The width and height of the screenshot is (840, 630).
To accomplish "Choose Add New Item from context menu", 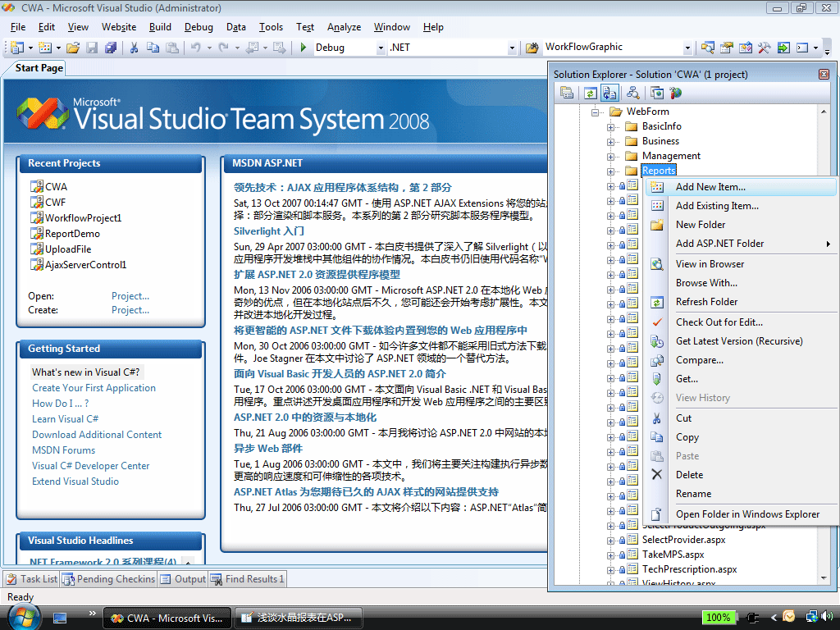I will [x=710, y=187].
